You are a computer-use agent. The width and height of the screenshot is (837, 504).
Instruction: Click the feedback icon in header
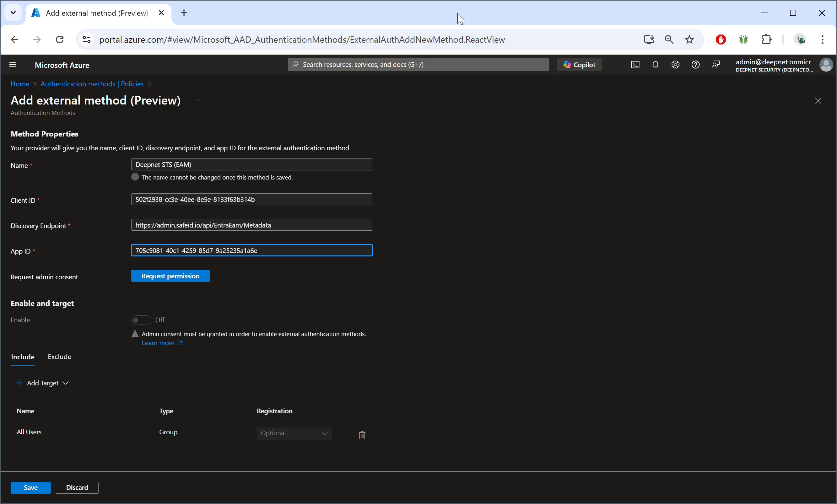[x=715, y=65]
